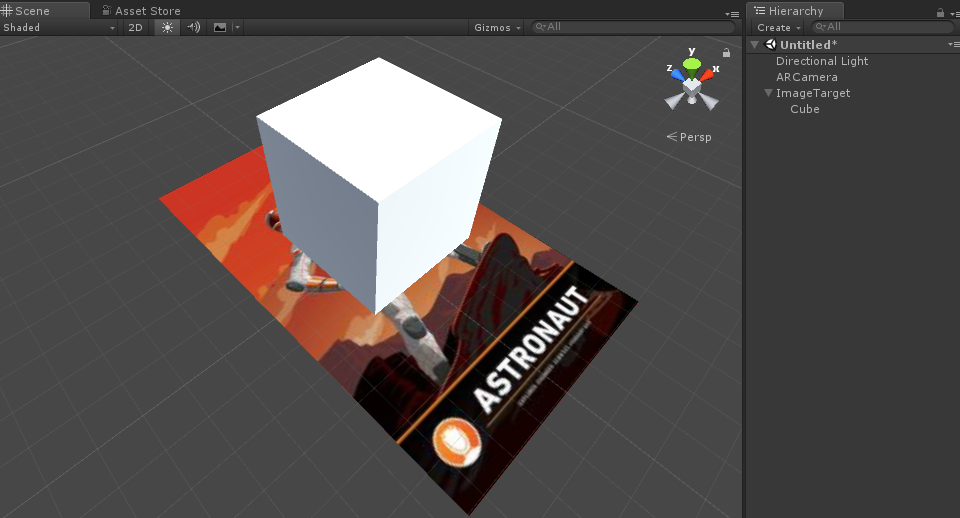Open the Gizmos dropdown
Viewport: 960px width, 518px height.
(x=497, y=27)
